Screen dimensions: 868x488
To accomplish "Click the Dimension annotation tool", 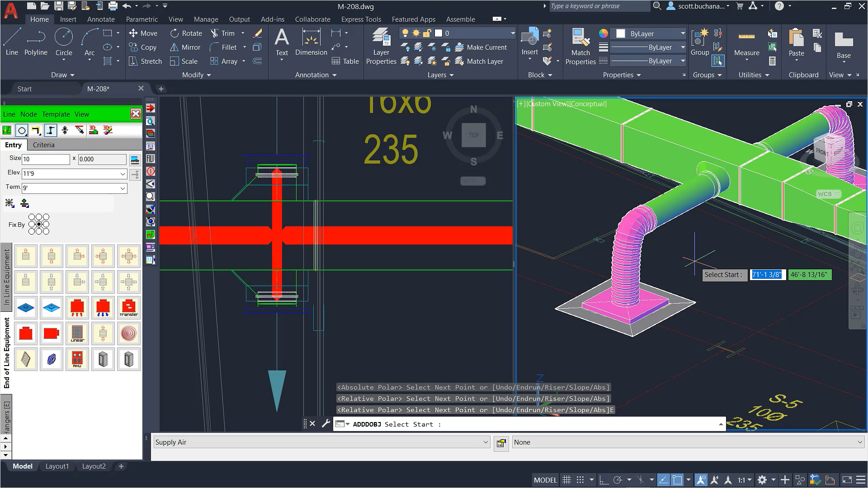I will coord(311,42).
